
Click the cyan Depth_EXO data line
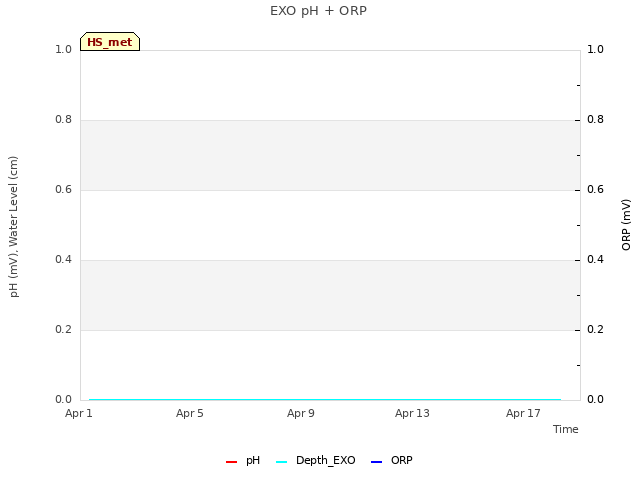[325, 399]
